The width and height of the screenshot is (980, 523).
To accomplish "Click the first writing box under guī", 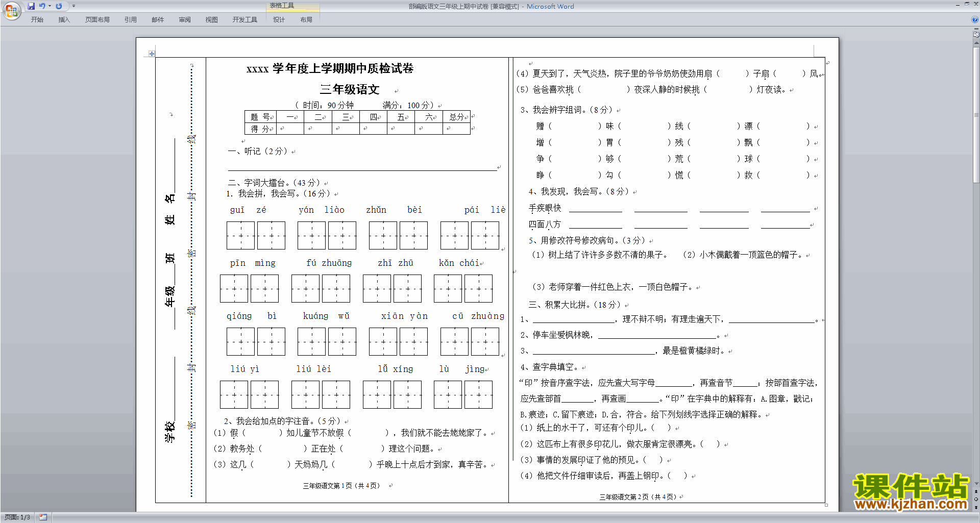I will coord(240,235).
